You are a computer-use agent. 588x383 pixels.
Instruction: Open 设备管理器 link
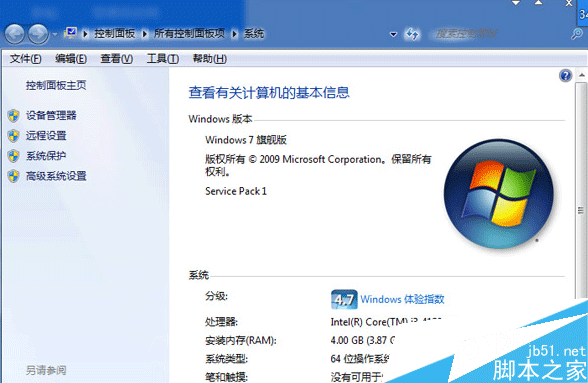pos(51,116)
